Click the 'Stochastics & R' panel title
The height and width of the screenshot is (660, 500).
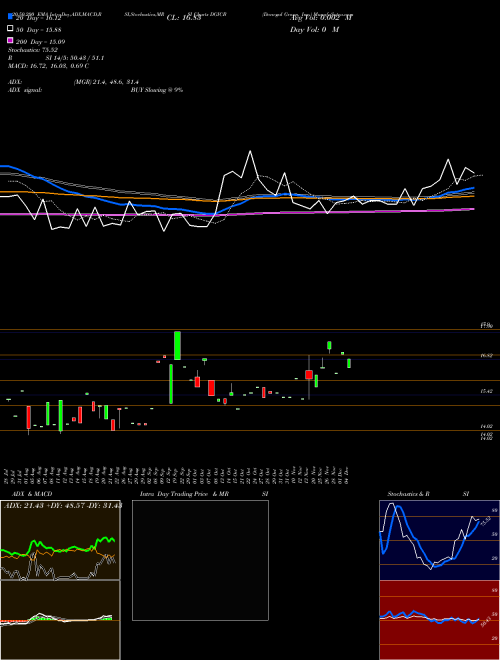click(x=409, y=494)
